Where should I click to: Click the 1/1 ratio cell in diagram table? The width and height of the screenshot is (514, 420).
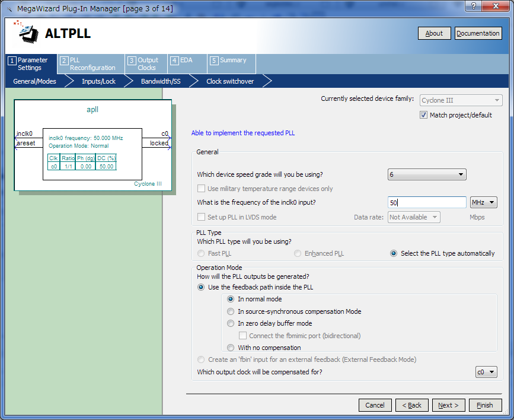point(68,166)
